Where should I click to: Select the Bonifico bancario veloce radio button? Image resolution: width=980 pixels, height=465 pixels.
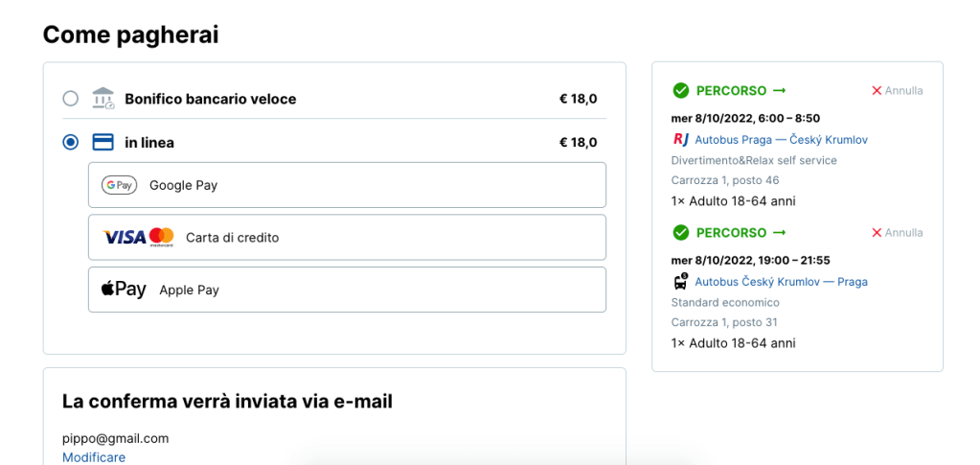coord(71,98)
